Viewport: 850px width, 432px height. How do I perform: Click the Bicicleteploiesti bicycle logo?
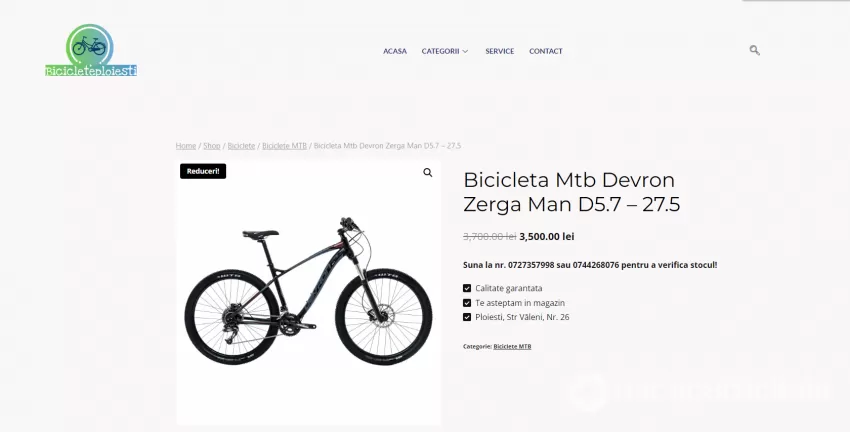click(91, 50)
